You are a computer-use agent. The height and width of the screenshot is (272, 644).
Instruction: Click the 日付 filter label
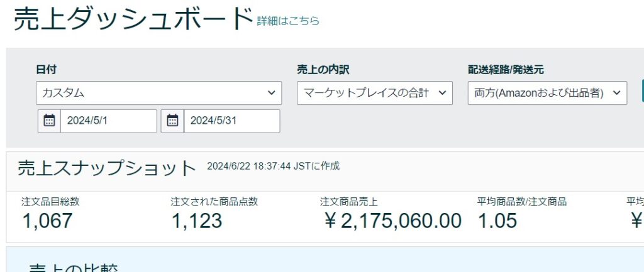coord(46,70)
